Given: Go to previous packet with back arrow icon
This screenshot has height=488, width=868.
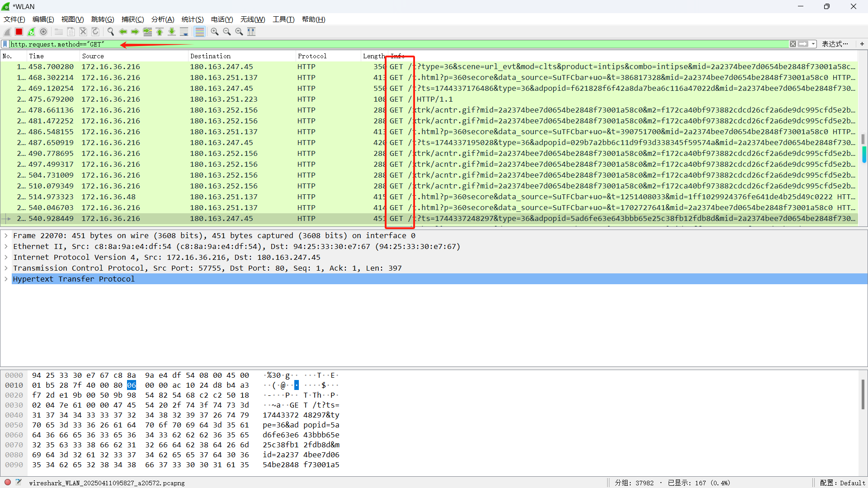Looking at the screenshot, I should click(123, 32).
